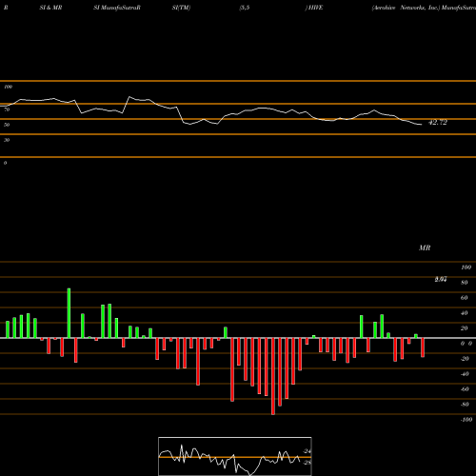Select the 'SI(TM)' header label
Image resolution: width=476 pixels, height=476 pixels.
click(x=181, y=8)
